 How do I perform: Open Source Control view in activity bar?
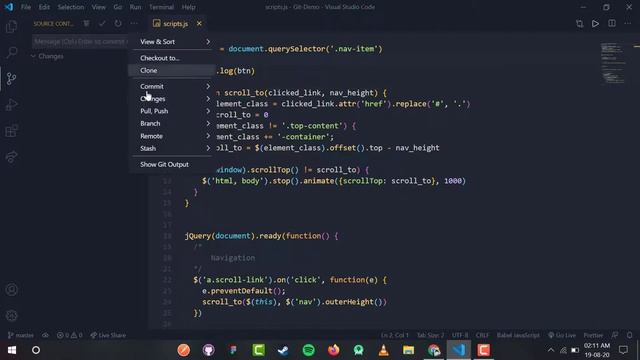click(11, 78)
